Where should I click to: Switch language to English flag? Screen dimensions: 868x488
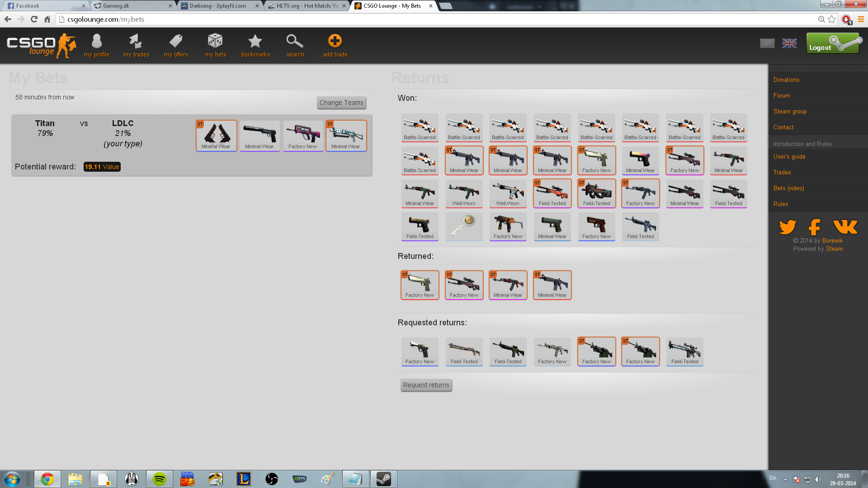pyautogui.click(x=789, y=43)
